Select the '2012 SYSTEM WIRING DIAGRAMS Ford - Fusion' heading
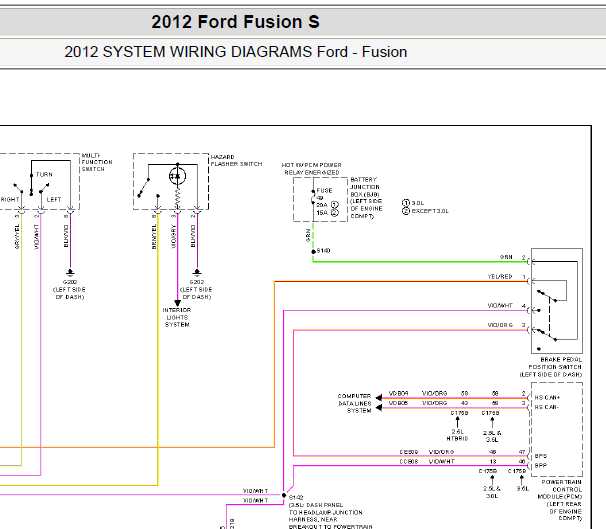606x529 pixels. [x=235, y=52]
